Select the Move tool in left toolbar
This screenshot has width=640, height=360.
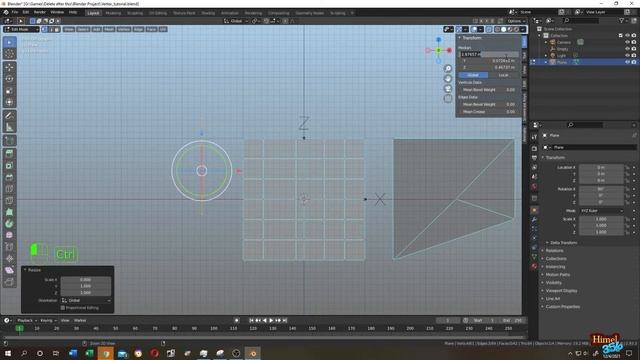9,67
